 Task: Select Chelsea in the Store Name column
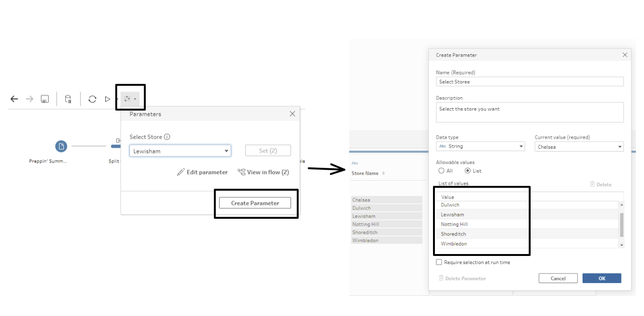(x=387, y=200)
